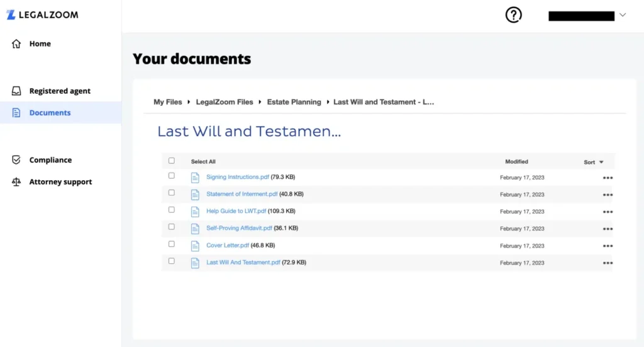Click the Modified column header
Screen dimensions: 644x347
click(517, 162)
